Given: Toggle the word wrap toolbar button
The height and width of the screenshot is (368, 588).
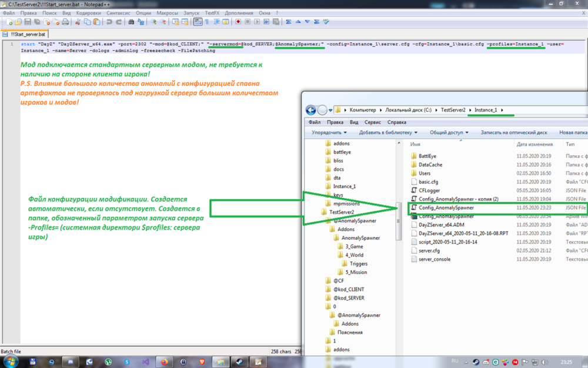Looking at the screenshot, I should 198,22.
